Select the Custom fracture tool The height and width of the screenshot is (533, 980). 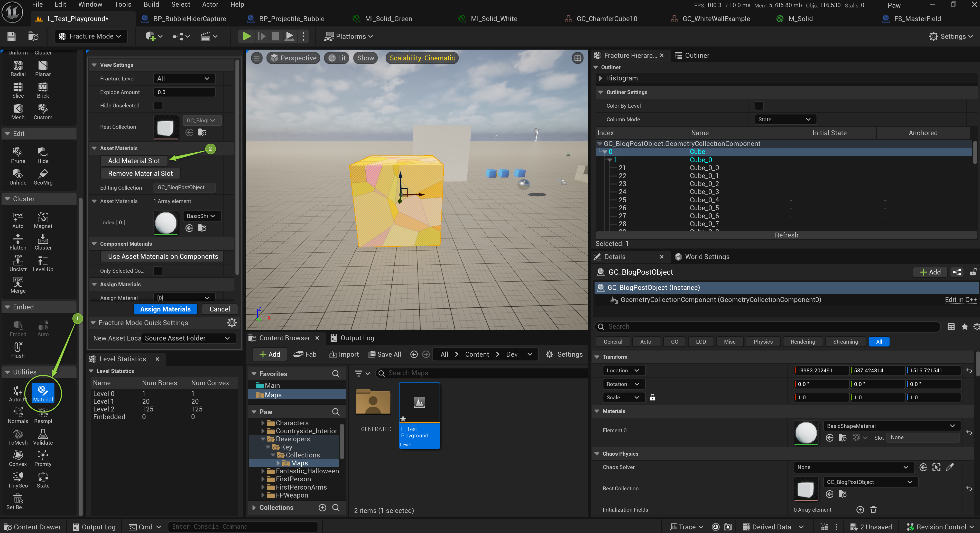point(43,112)
